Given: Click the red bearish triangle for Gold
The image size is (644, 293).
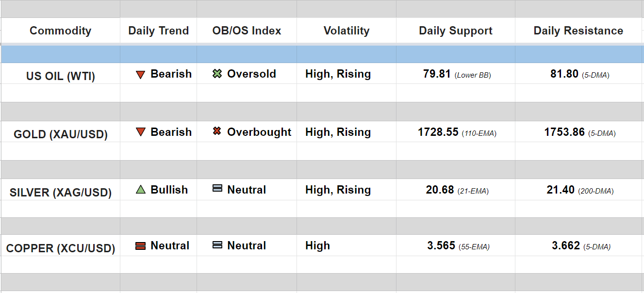Looking at the screenshot, I should click(x=141, y=132).
